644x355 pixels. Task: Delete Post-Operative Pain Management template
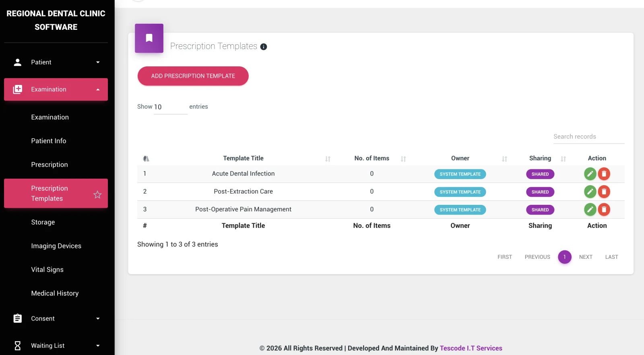pos(604,209)
